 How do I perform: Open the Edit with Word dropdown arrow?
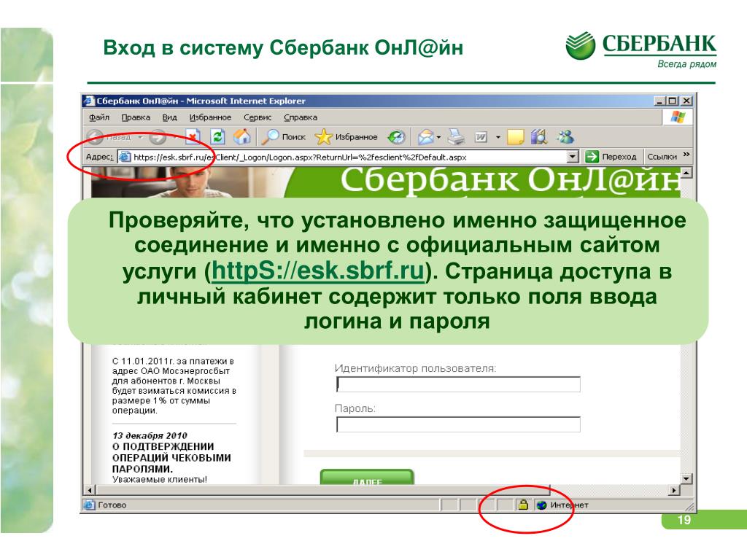(x=498, y=137)
